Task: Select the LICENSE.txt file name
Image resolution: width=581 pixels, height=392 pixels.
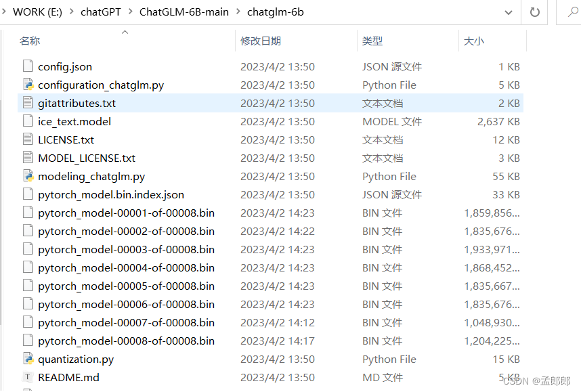Action: coord(66,139)
